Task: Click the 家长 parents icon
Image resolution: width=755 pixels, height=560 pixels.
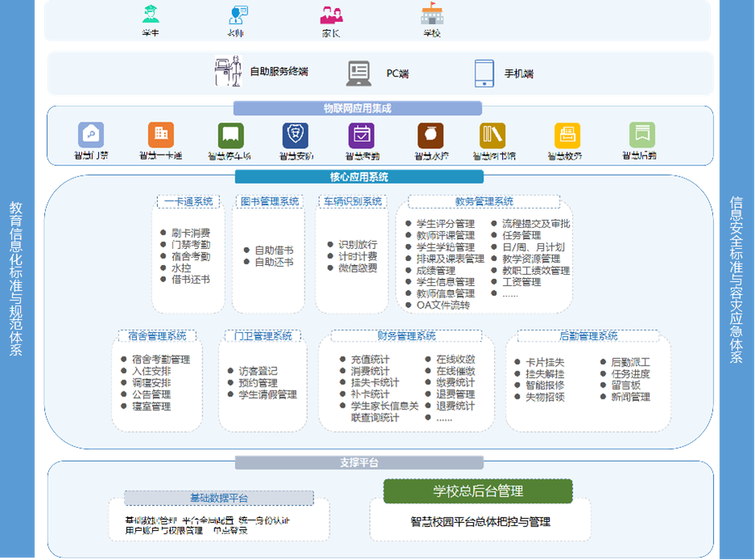Action: point(330,15)
